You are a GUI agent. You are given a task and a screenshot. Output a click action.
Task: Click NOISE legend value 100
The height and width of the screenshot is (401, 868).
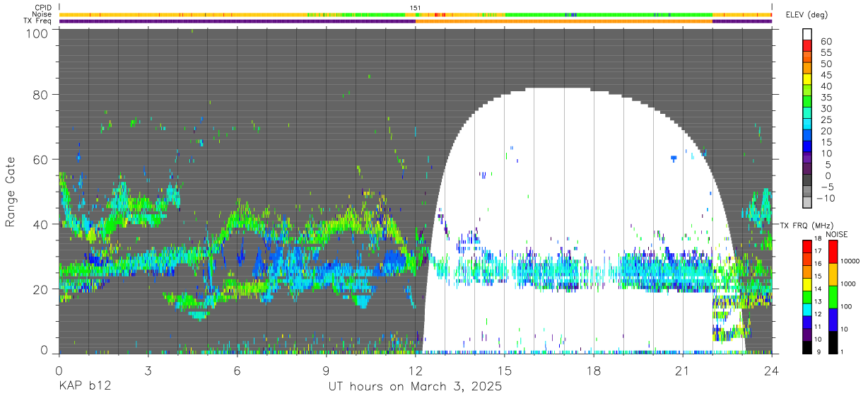[846, 306]
